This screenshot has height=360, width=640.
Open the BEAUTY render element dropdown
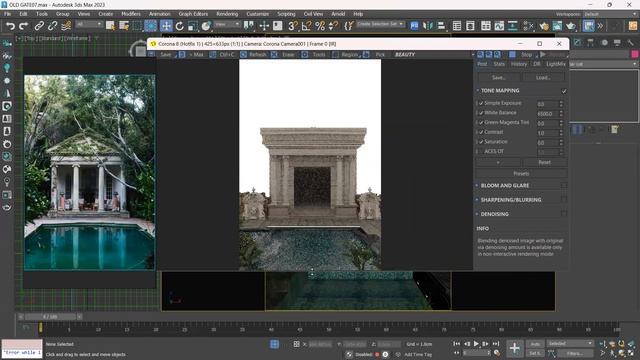434,54
